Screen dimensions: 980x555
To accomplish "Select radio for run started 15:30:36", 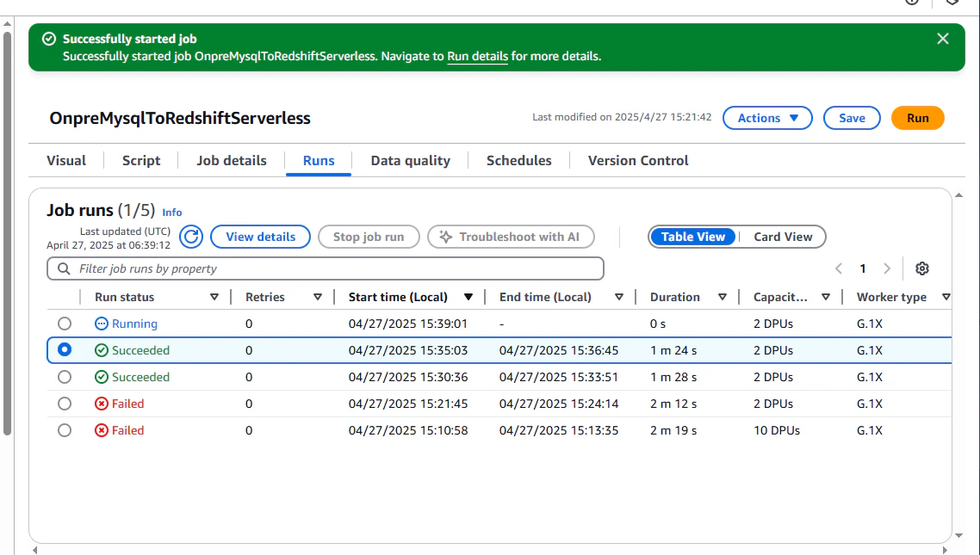I will point(65,377).
